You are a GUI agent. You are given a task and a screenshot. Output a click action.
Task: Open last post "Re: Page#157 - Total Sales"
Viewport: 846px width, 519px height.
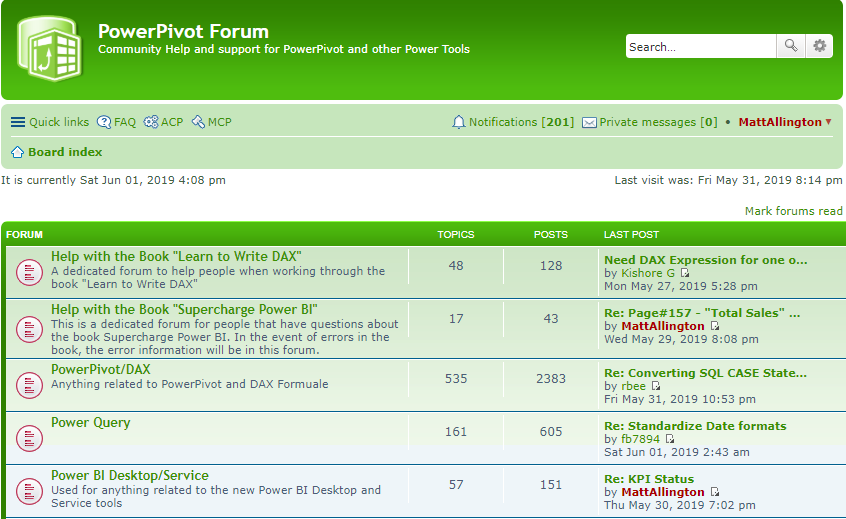[x=702, y=313]
